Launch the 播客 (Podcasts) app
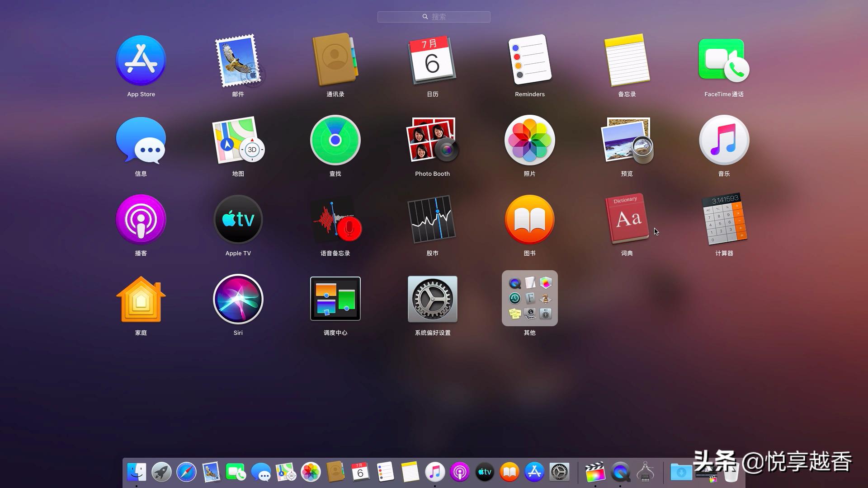The image size is (868, 488). pos(141,219)
